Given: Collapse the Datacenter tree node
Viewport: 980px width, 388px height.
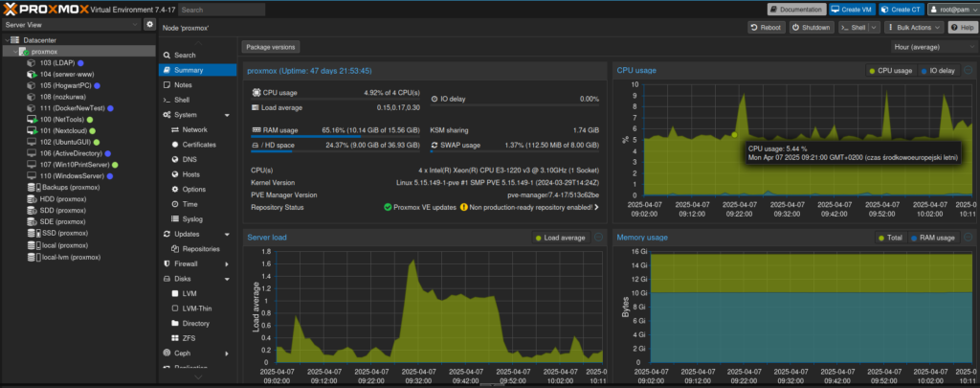Looking at the screenshot, I should pos(7,40).
